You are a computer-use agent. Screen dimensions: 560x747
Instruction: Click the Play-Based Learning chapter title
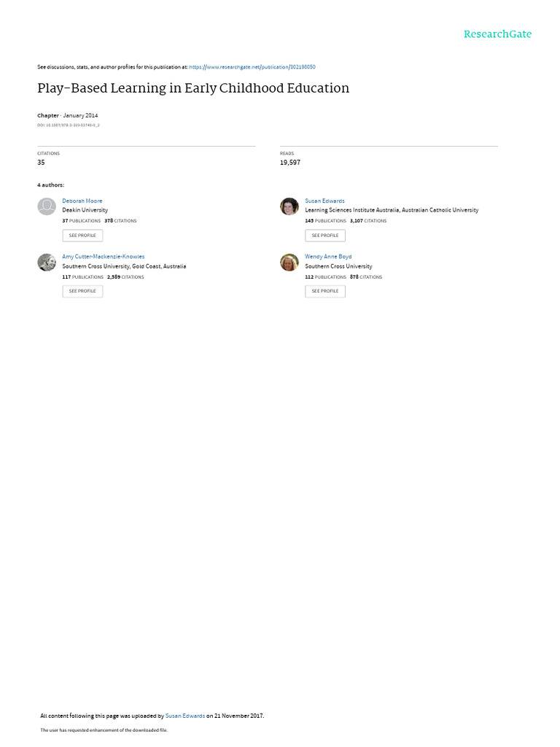[x=193, y=88]
